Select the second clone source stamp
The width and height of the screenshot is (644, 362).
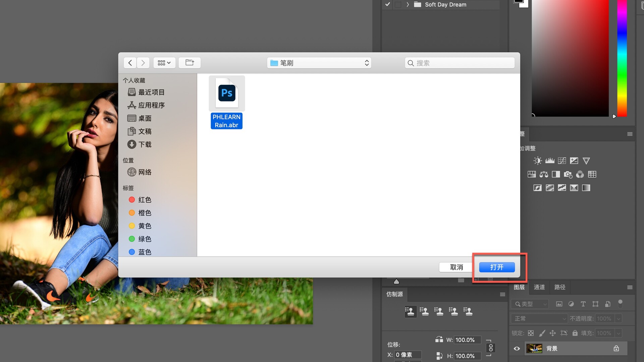pyautogui.click(x=425, y=311)
